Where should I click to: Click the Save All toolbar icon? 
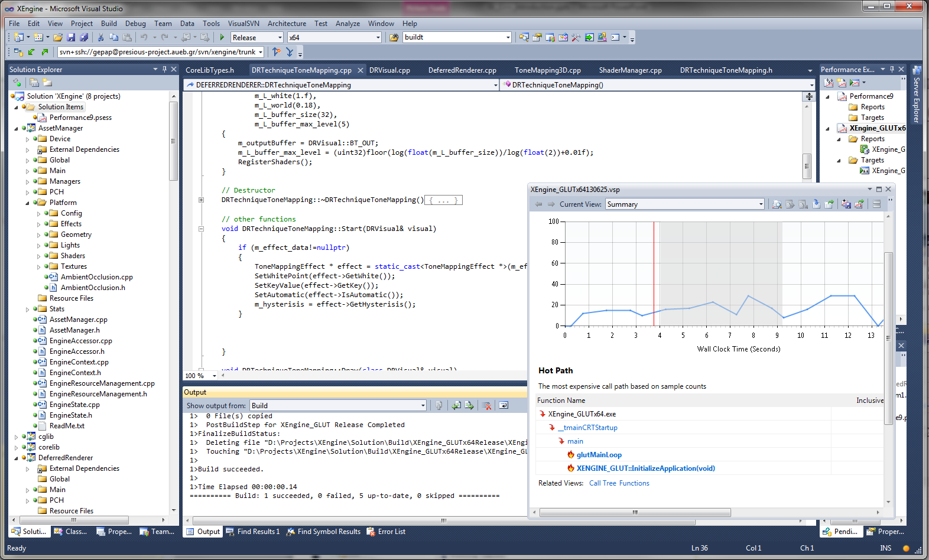tap(84, 37)
